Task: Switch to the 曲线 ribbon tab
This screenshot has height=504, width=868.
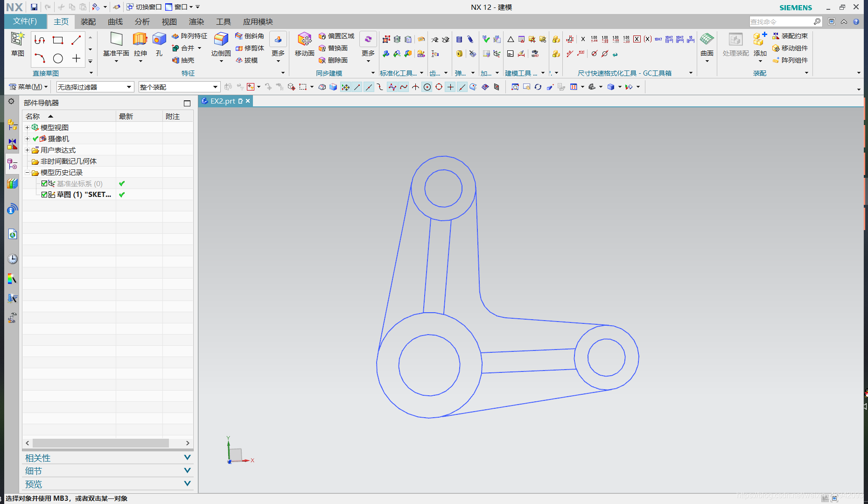Action: pos(115,21)
